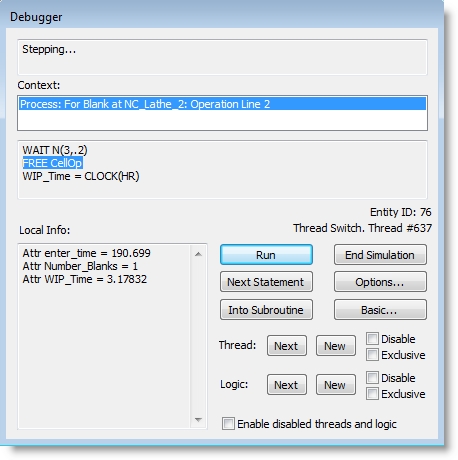Check Disable for Logic
This screenshot has height=460, width=458.
pos(372,377)
